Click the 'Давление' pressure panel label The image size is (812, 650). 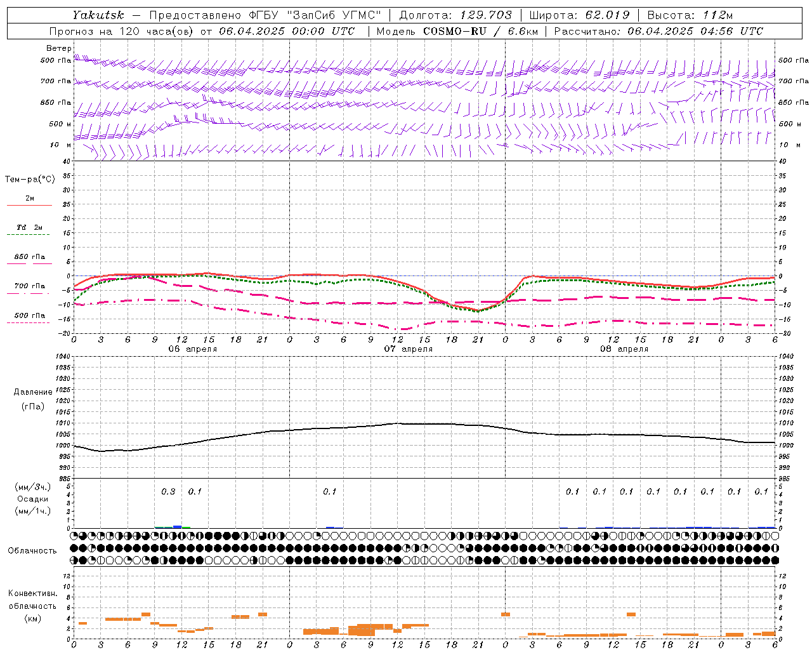(x=33, y=392)
